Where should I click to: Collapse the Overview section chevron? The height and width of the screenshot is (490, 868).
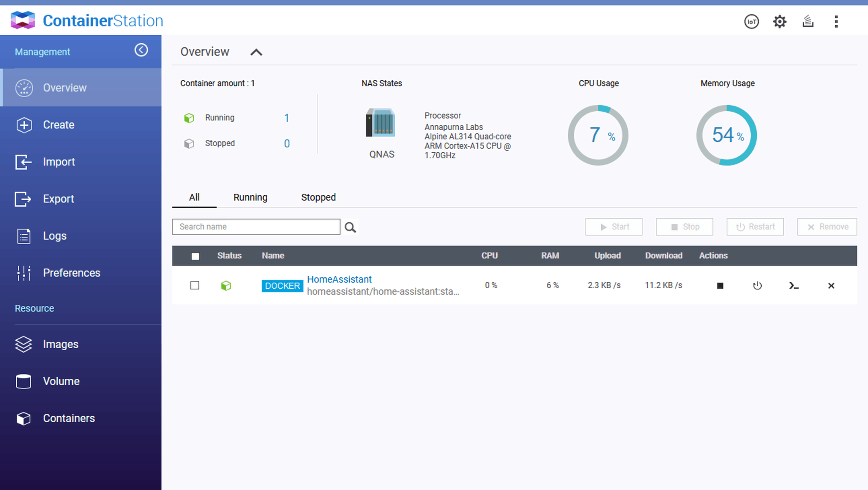pyautogui.click(x=256, y=52)
